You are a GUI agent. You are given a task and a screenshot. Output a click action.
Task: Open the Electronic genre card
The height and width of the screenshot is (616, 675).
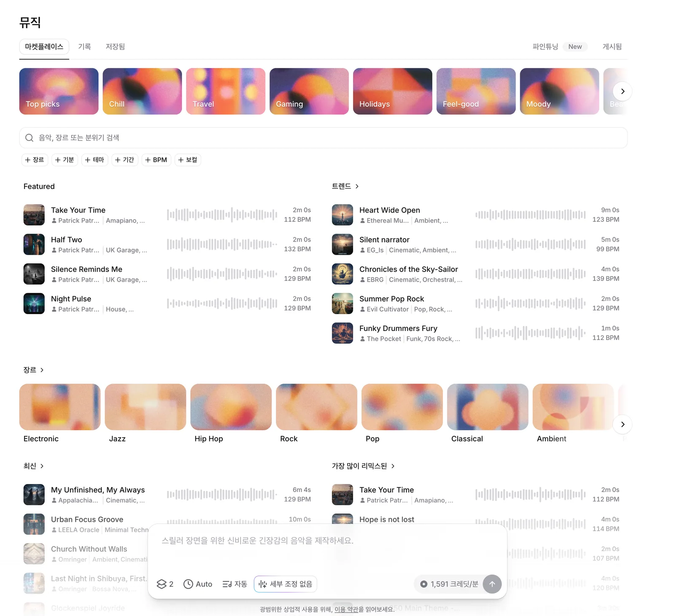(60, 407)
